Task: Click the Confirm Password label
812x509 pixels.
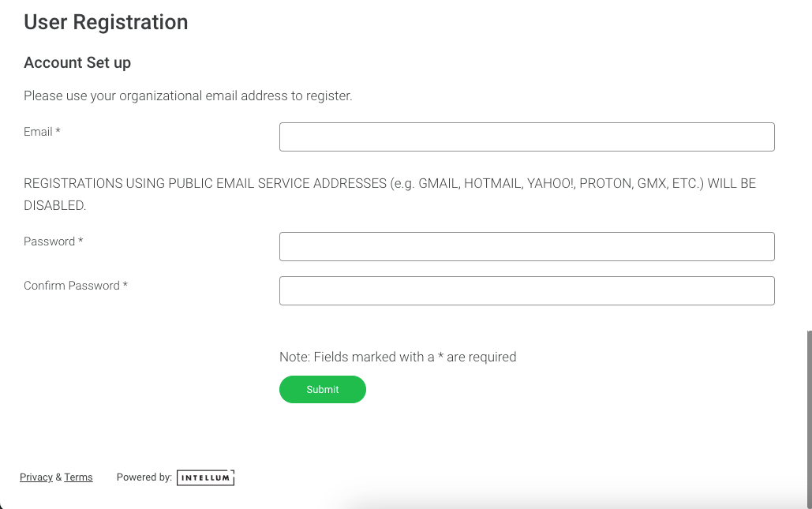Action: [x=75, y=285]
